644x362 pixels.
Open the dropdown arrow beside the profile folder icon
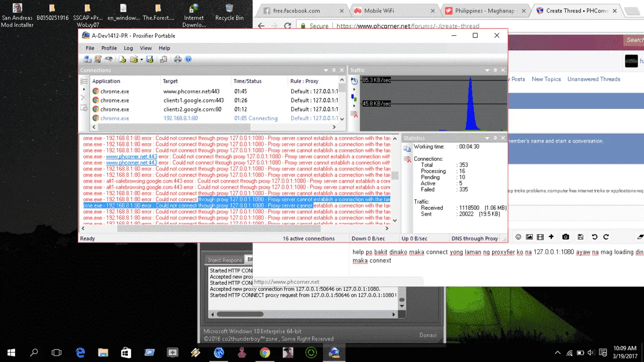142,60
